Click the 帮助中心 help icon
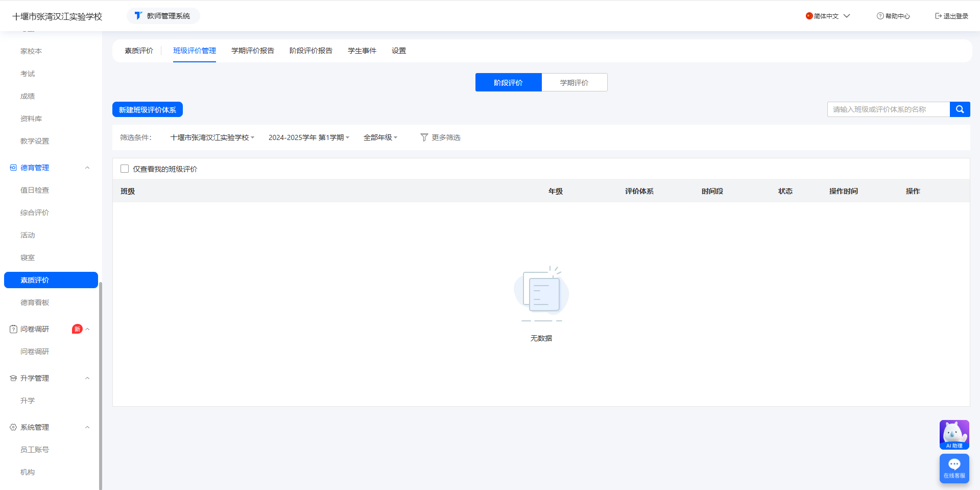Viewport: 980px width, 490px height. click(x=880, y=16)
